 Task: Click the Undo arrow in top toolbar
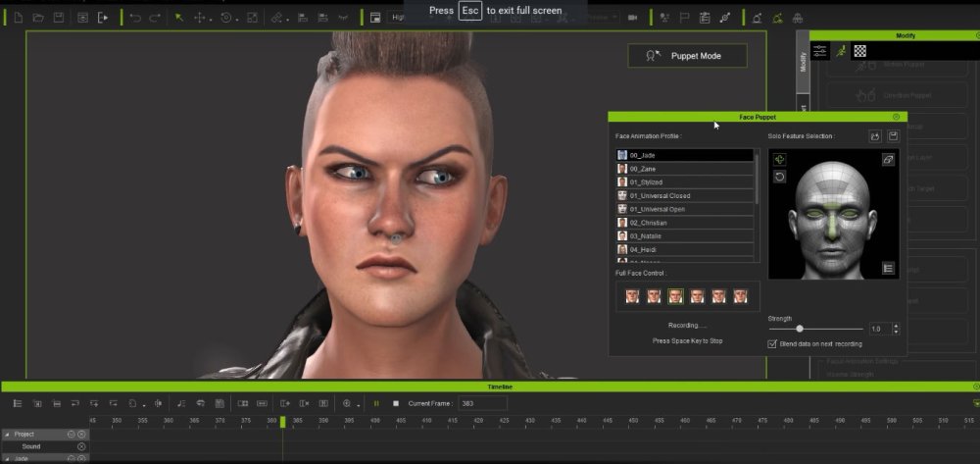coord(135,18)
